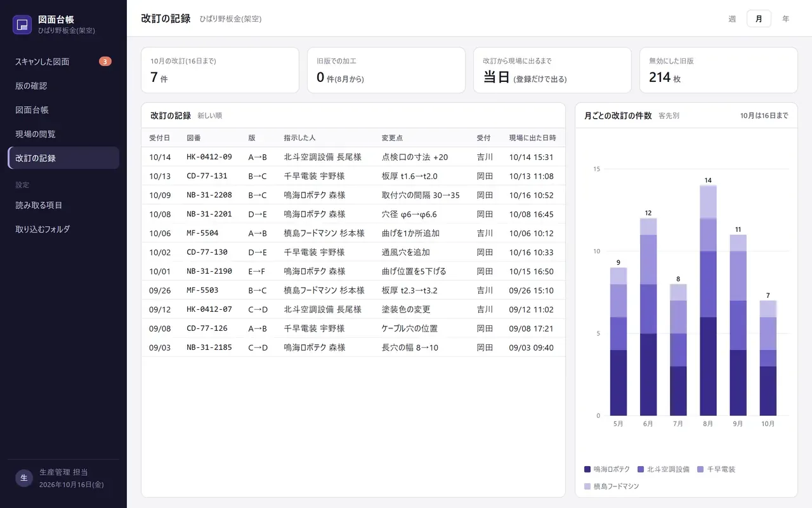Viewport: 812px width, 508px height.
Task: Click the 10月 bar in the chart
Action: [768, 358]
